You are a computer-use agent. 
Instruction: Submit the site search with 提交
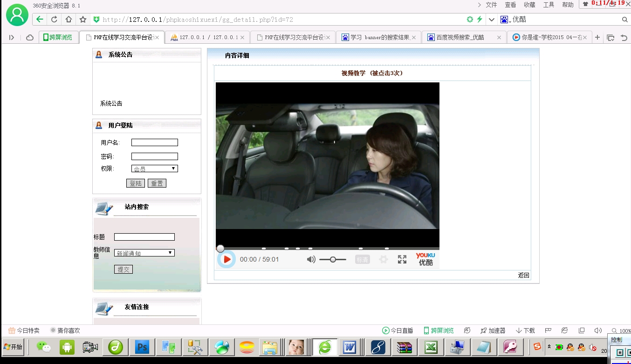tap(123, 269)
